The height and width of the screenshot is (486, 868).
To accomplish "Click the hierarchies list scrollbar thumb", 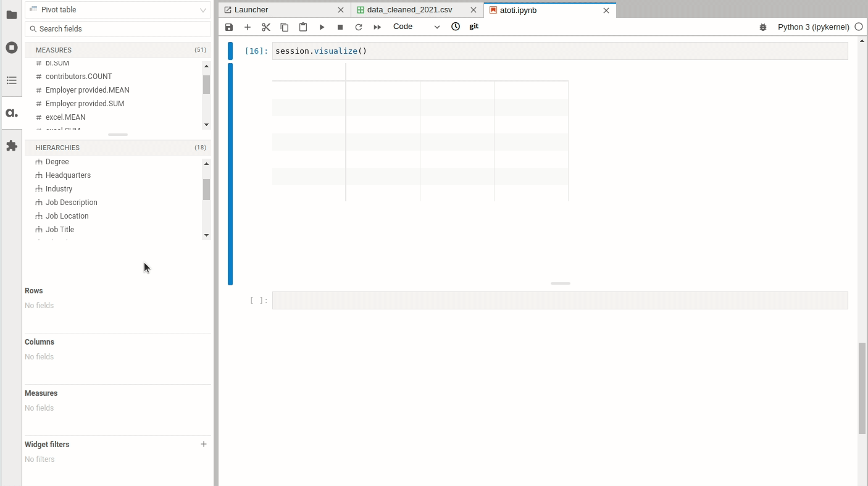I will point(206,190).
